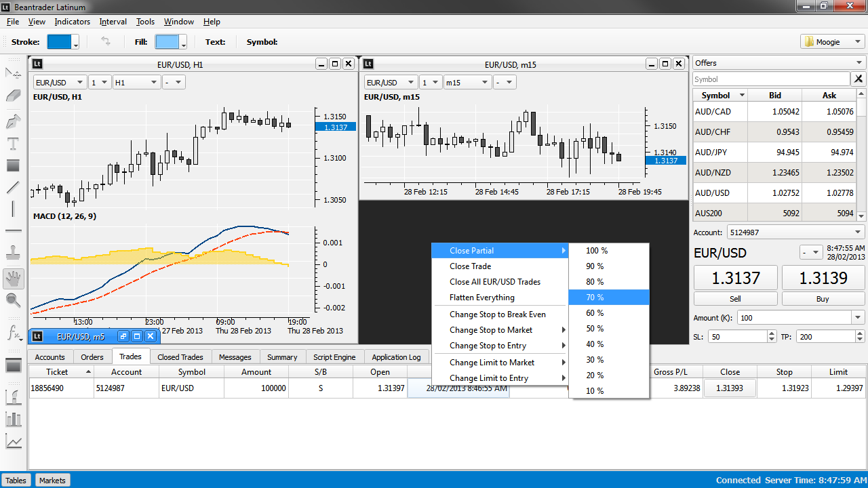
Task: Increase the SL value with up arrow
Action: 772,333
